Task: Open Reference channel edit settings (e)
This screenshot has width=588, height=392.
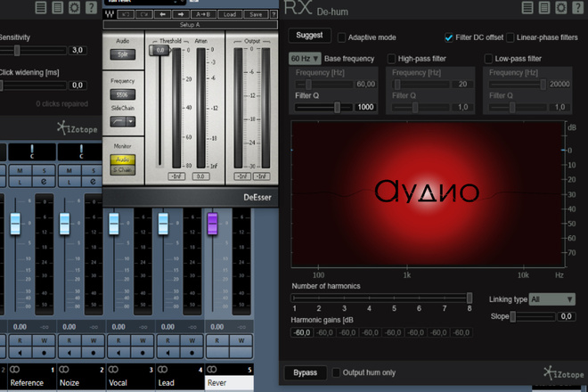Action: tap(44, 182)
